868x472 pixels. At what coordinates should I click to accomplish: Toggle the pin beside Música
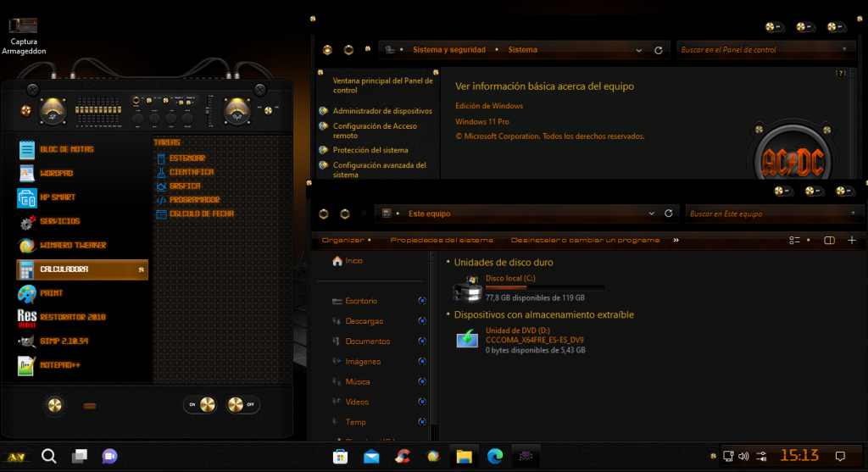coord(422,382)
